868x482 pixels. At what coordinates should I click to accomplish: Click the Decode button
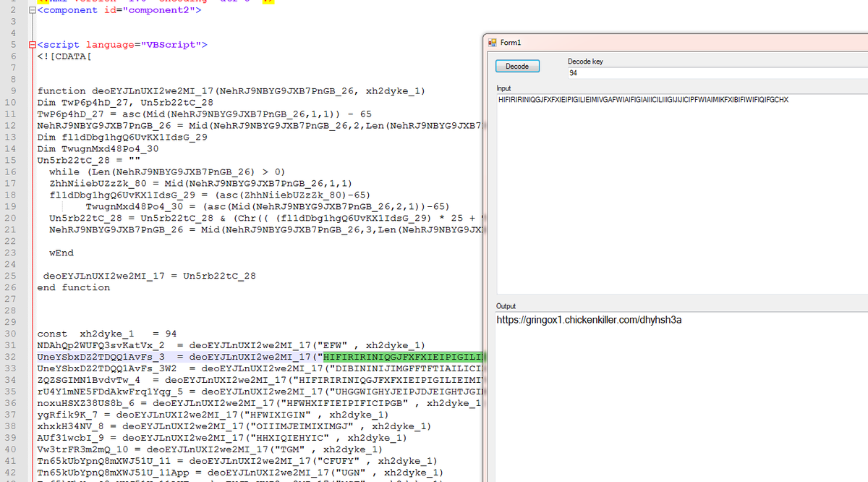pos(517,67)
